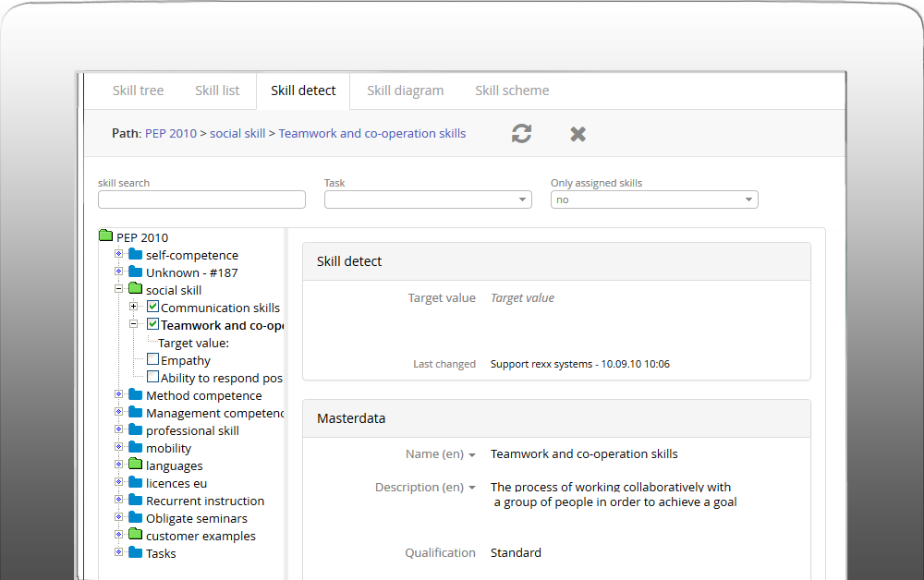This screenshot has height=580, width=924.
Task: Click the Teamwork and co-operation skills path link
Action: coord(372,134)
